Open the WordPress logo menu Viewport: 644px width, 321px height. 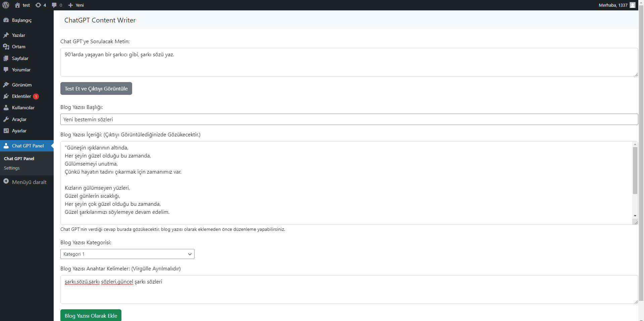(6, 5)
